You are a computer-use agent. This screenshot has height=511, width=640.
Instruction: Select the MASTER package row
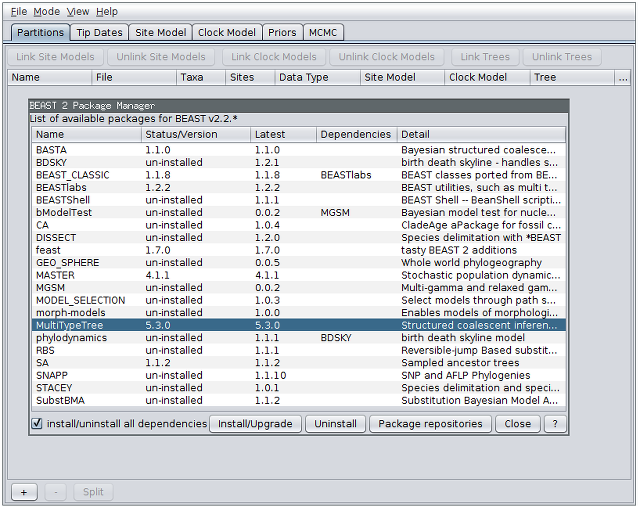tap(299, 275)
